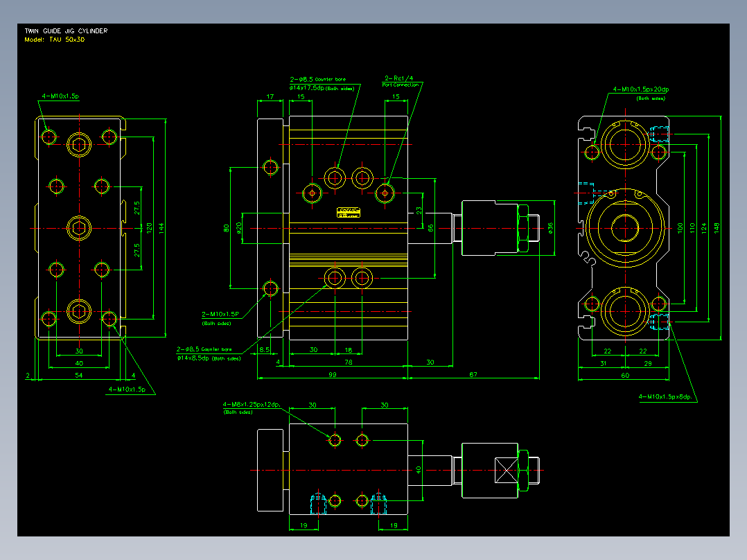Image resolution: width=747 pixels, height=560 pixels.
Task: Click the ø20 diameter dimension
Action: coord(239,228)
